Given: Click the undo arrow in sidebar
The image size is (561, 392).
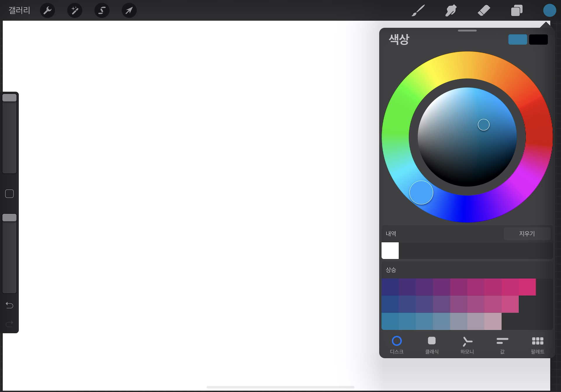Looking at the screenshot, I should pos(9,305).
